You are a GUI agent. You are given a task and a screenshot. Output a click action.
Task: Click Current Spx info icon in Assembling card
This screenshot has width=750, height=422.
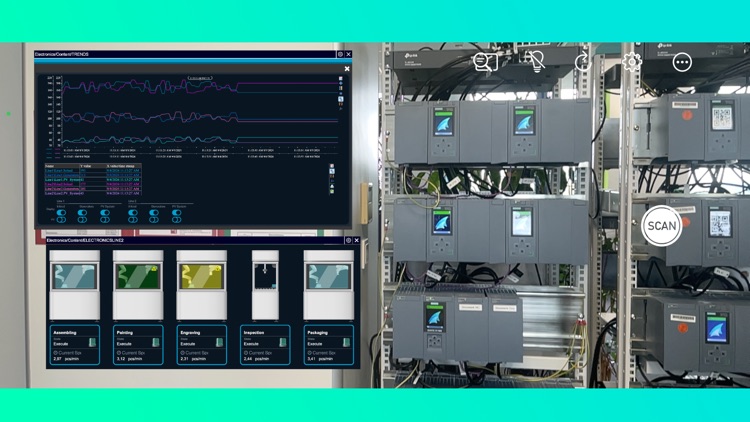pos(55,353)
